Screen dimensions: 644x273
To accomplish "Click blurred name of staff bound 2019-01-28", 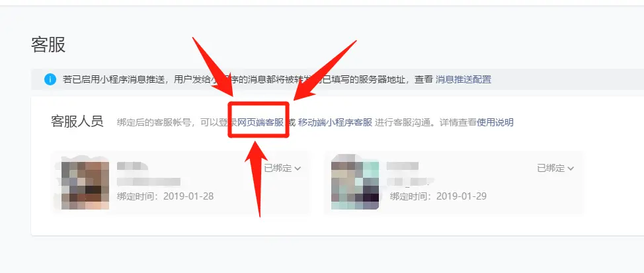I will coord(132,167).
